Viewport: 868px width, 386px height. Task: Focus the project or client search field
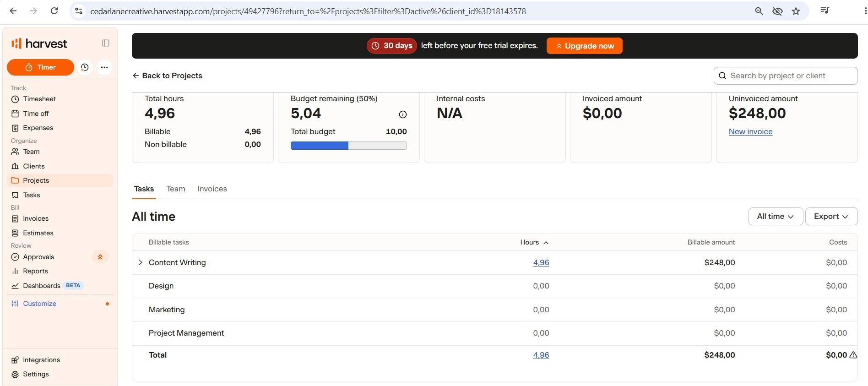pos(786,76)
